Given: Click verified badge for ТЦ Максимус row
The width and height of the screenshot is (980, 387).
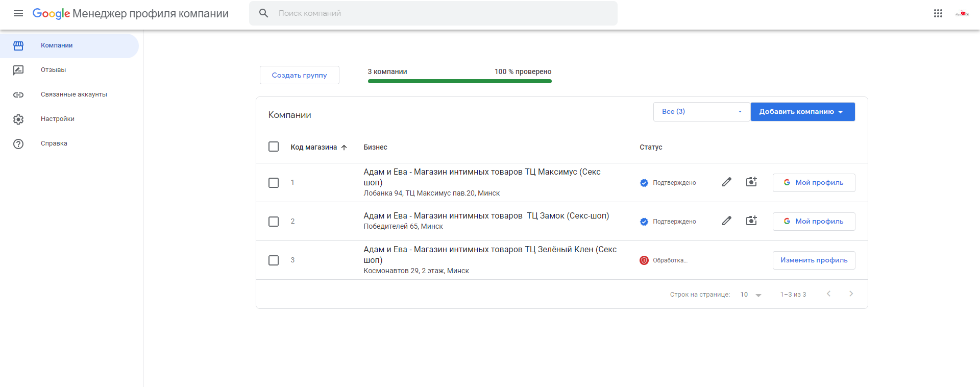Looking at the screenshot, I should tap(644, 183).
